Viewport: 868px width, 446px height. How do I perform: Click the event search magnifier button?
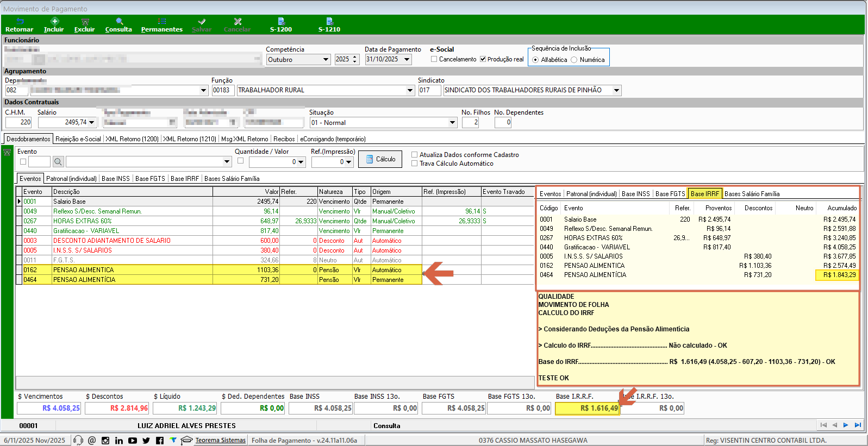58,162
